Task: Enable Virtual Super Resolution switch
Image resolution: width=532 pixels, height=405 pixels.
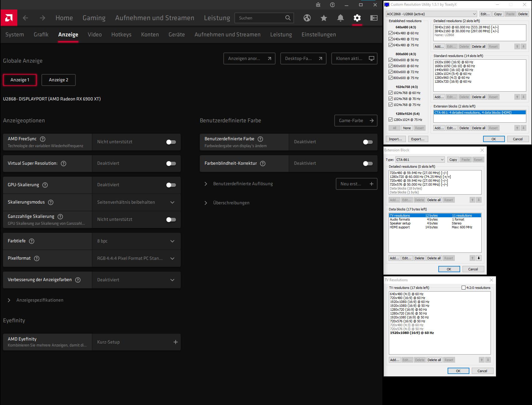Action: pos(171,164)
